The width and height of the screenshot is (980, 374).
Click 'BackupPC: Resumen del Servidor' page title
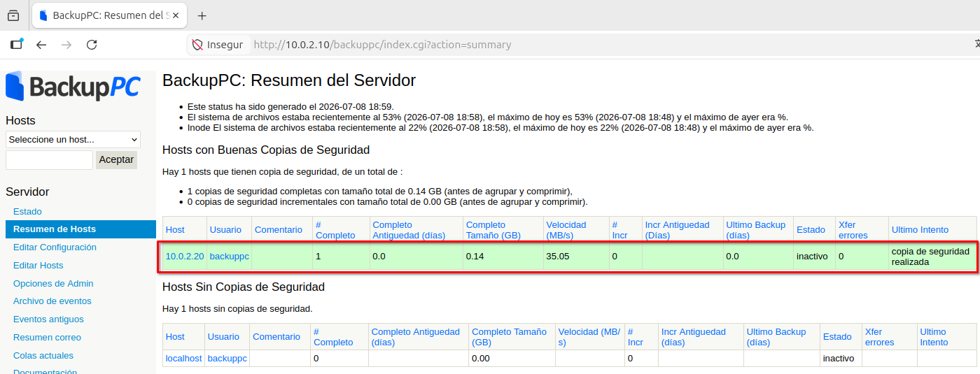coord(289,80)
